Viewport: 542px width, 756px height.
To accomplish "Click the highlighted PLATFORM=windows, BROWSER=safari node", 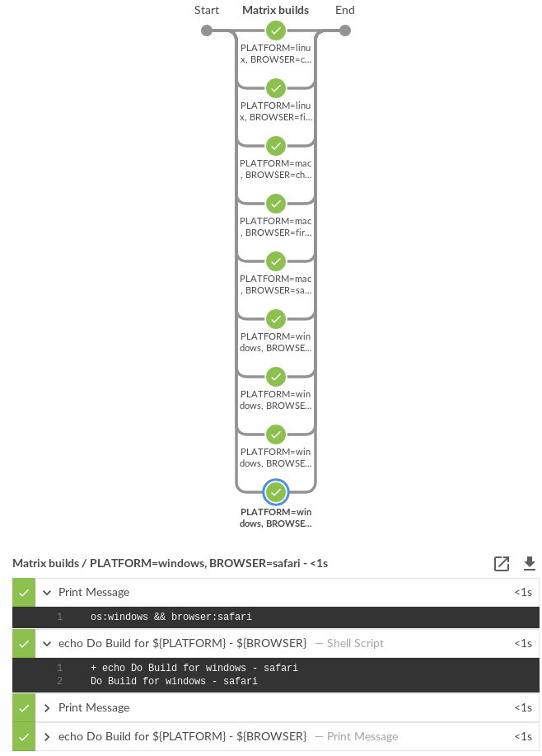I will 276,492.
